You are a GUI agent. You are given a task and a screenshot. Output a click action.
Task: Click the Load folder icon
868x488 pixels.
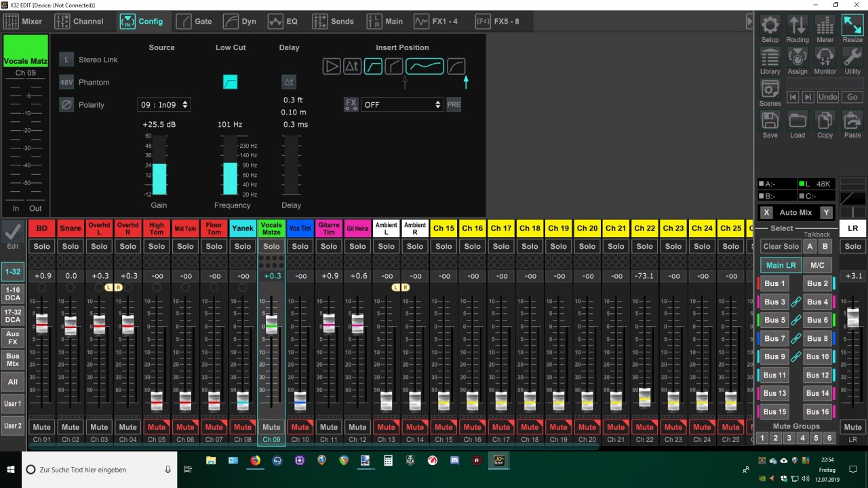(797, 121)
